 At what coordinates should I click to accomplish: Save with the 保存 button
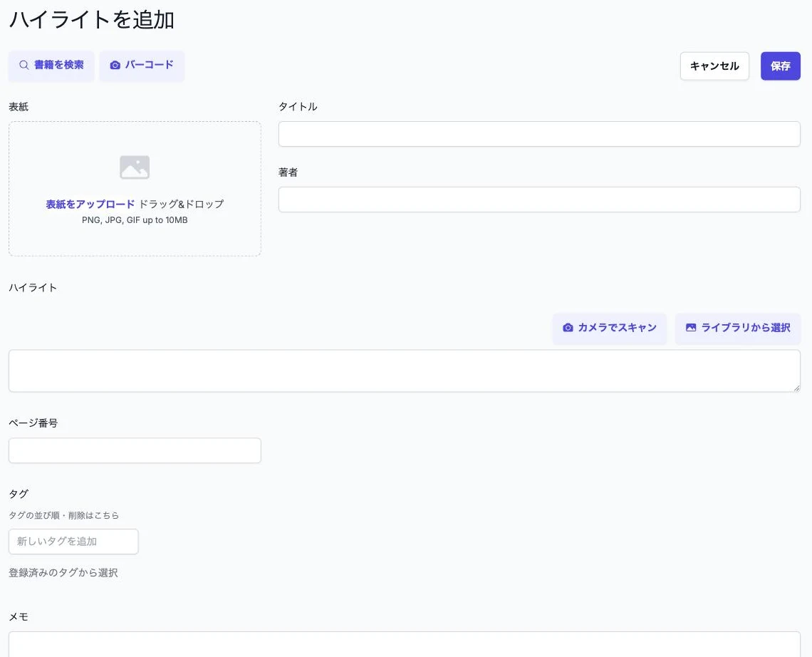[x=780, y=66]
